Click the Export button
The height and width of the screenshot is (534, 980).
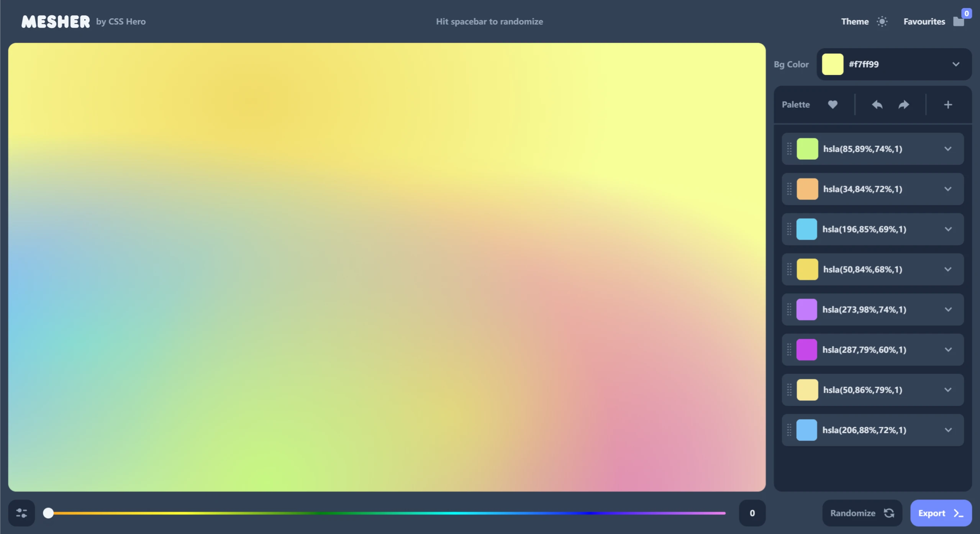941,513
